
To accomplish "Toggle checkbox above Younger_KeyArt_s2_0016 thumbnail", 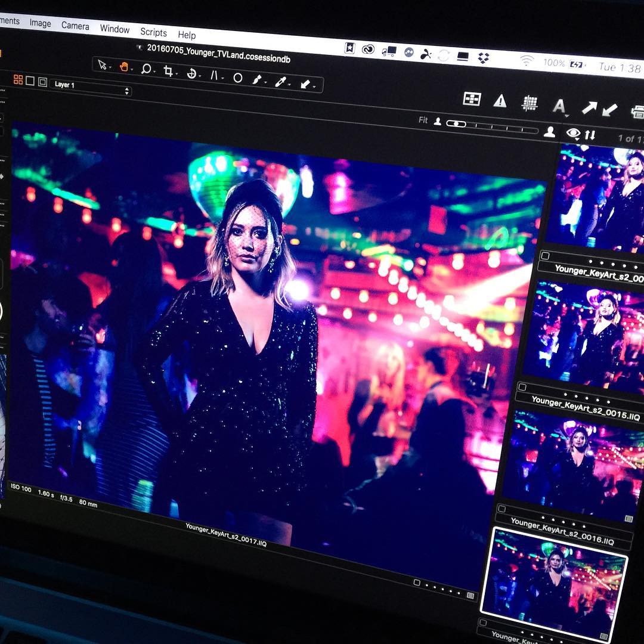I will 501,509.
